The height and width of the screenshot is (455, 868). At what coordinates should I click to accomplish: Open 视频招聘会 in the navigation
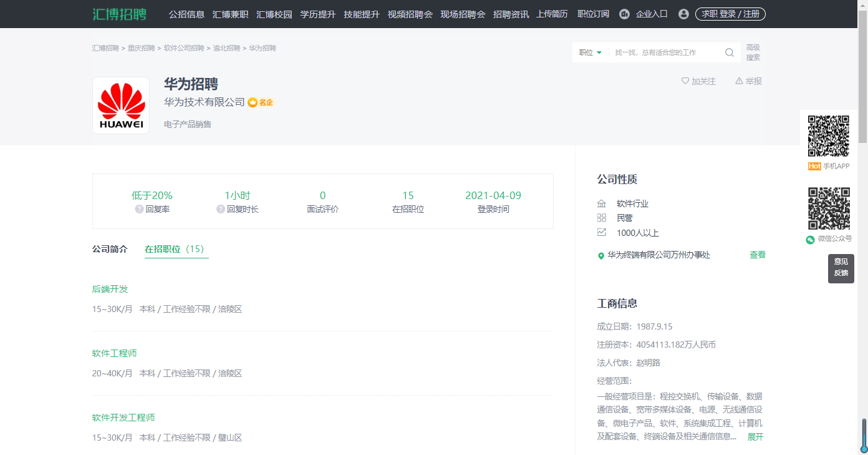tap(410, 14)
